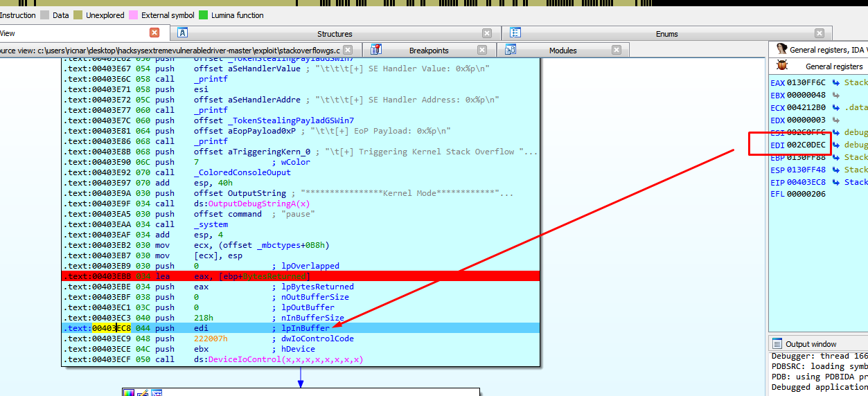Click the bug icon beside General registers
This screenshot has width=868, height=396.
tap(782, 66)
